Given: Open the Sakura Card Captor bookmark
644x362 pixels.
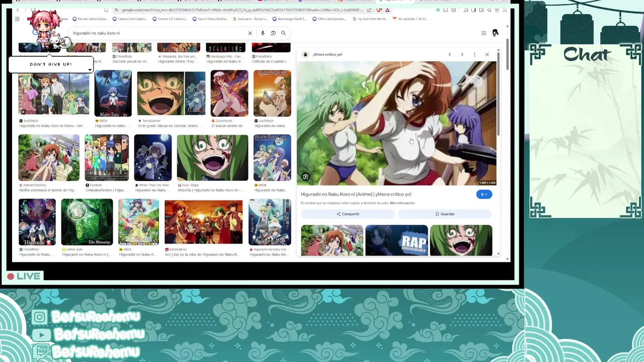Looking at the screenshot, I should [x=129, y=19].
